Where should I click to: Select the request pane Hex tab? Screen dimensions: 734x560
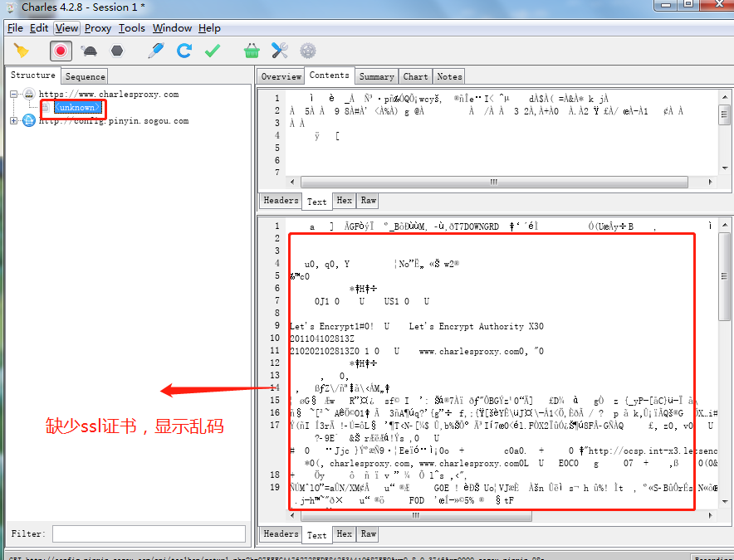[344, 200]
